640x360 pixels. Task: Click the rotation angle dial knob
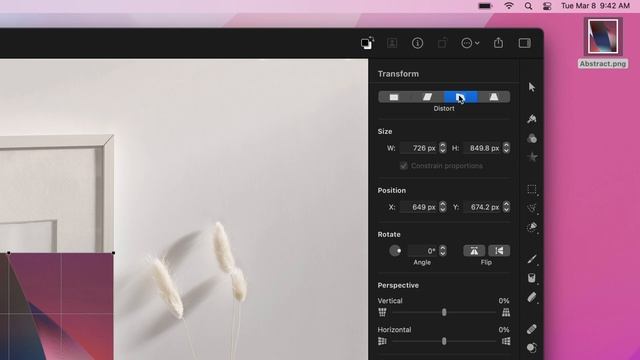point(395,251)
